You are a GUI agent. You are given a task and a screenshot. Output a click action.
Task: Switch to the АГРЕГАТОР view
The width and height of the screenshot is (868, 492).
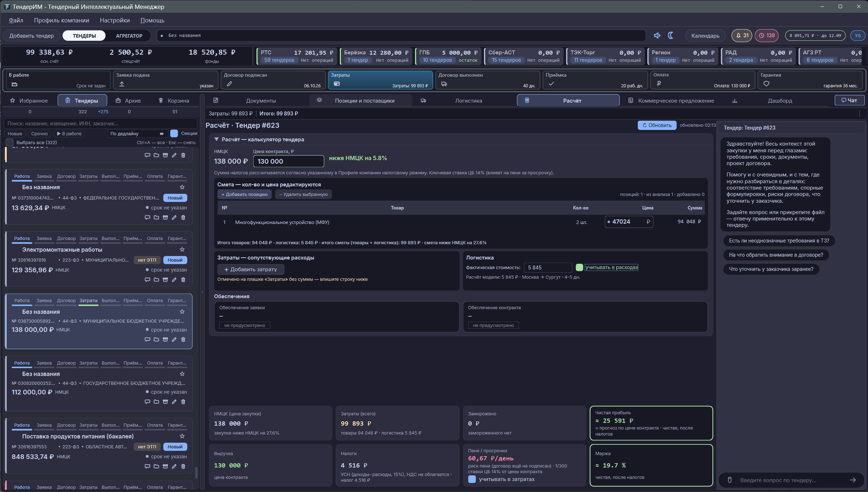(x=129, y=35)
